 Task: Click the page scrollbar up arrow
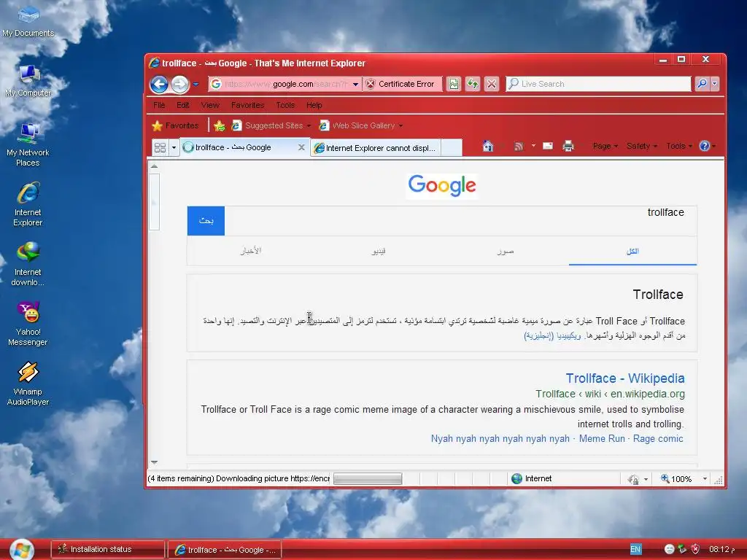[155, 166]
